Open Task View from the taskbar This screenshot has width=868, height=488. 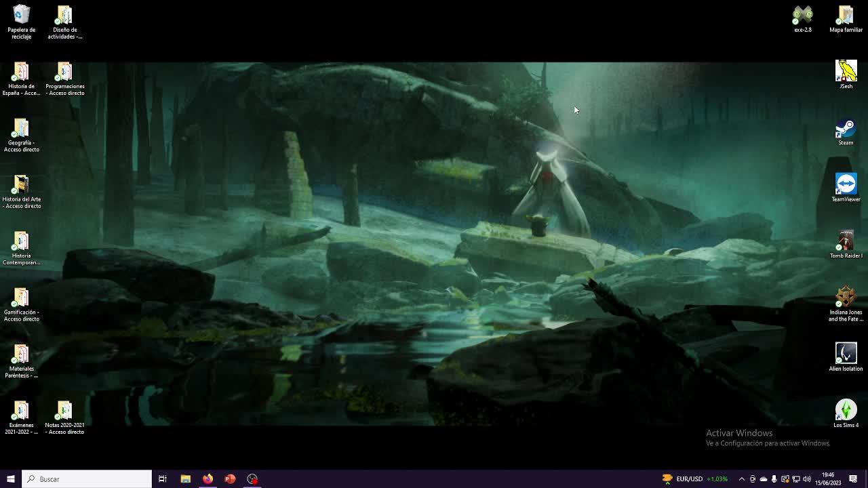(163, 479)
